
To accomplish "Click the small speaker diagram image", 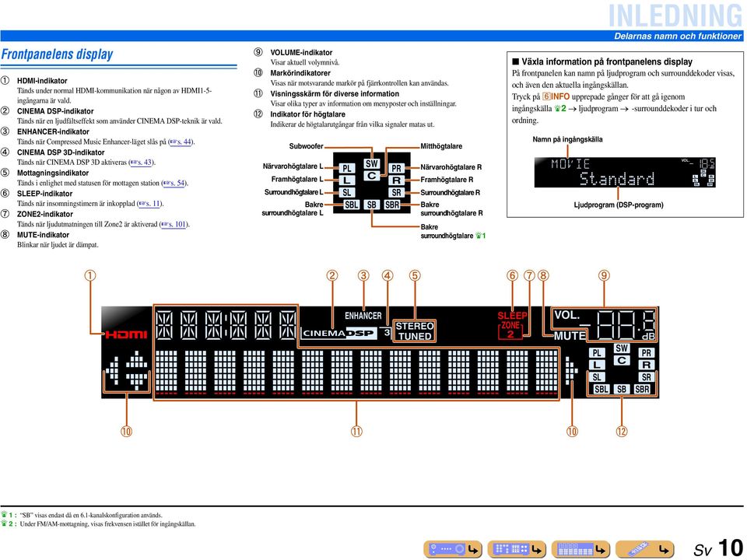I will click(x=372, y=182).
